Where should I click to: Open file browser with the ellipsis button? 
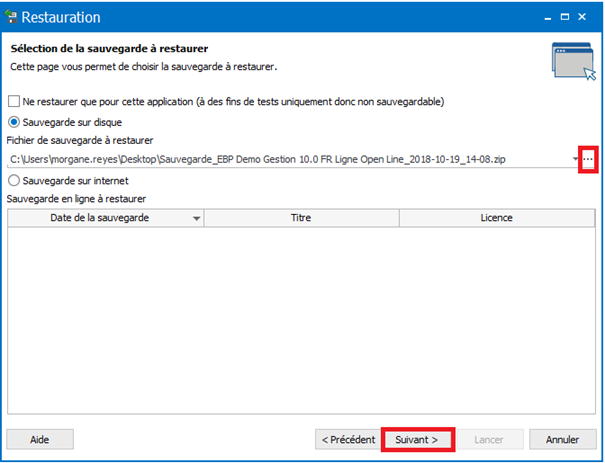[588, 159]
